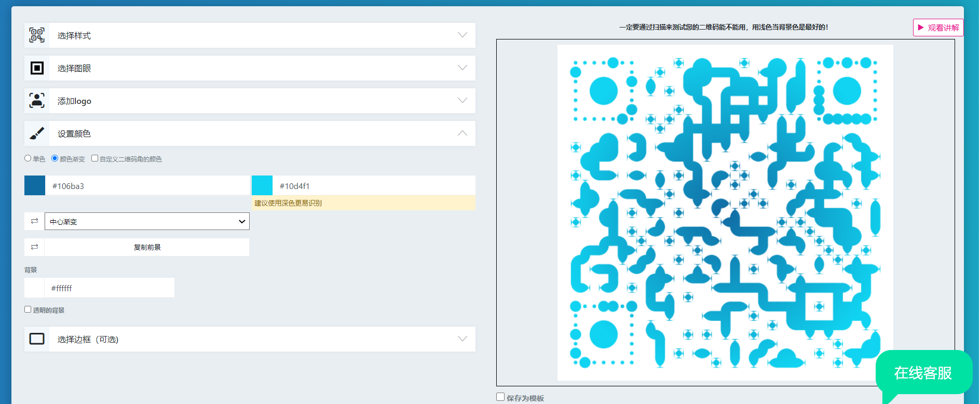Check the 保存为模板 checkbox
The width and height of the screenshot is (980, 404).
(x=500, y=397)
